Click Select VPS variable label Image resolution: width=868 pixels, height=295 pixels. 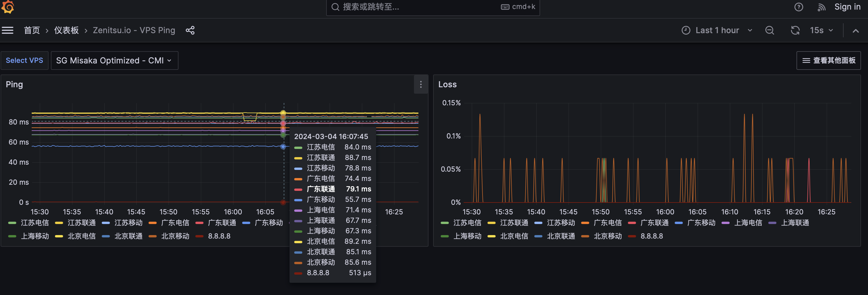[24, 60]
